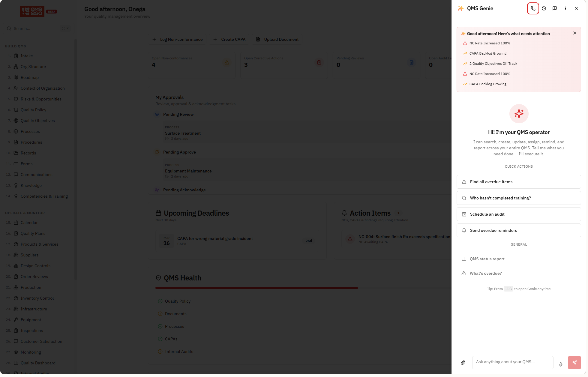588x377 pixels.
Task: Open Genie chat history icon
Action: [x=544, y=8]
